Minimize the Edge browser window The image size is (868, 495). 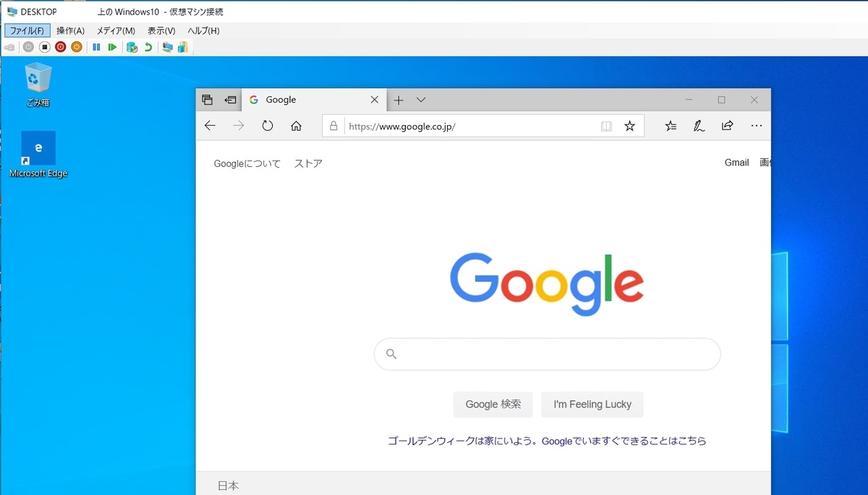tap(689, 100)
